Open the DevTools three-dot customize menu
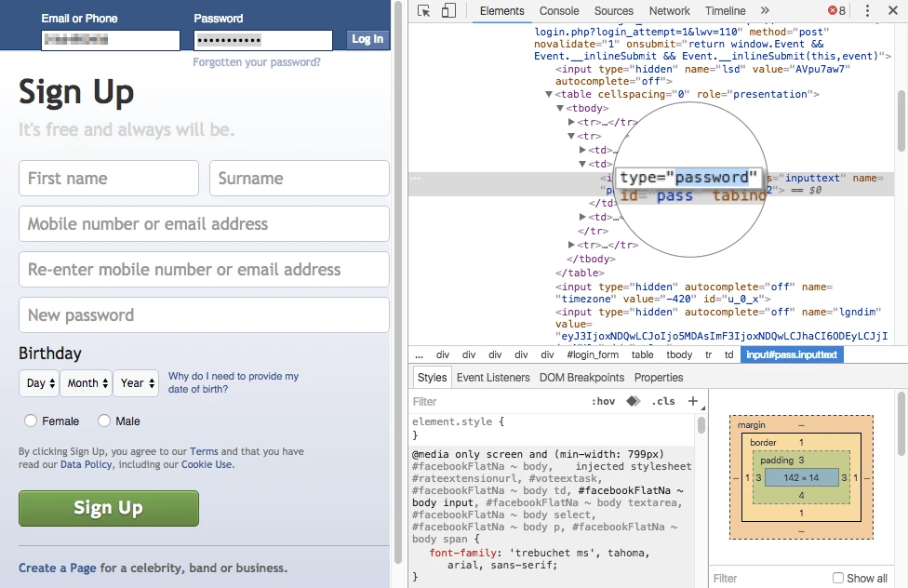 (868, 11)
